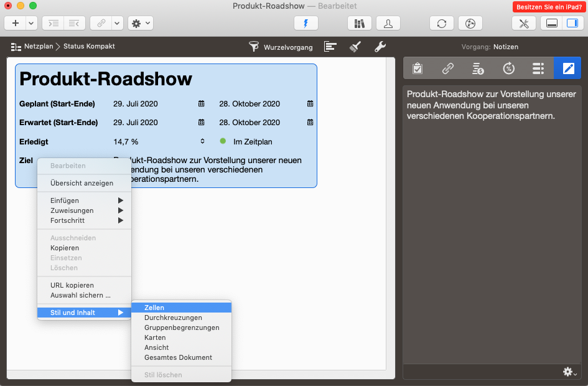Image resolution: width=588 pixels, height=386 pixels.
Task: Open calendar picker for planned end date
Action: coord(310,104)
